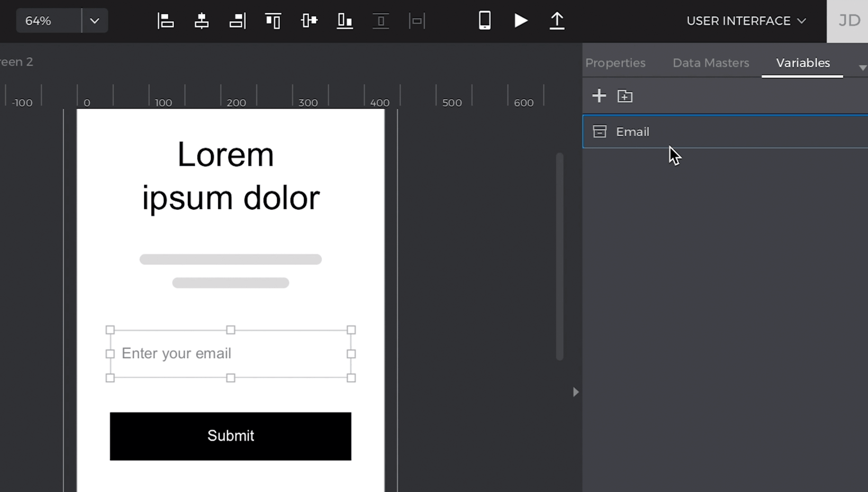The width and height of the screenshot is (868, 492).
Task: Open the JD user account avatar
Action: [847, 21]
